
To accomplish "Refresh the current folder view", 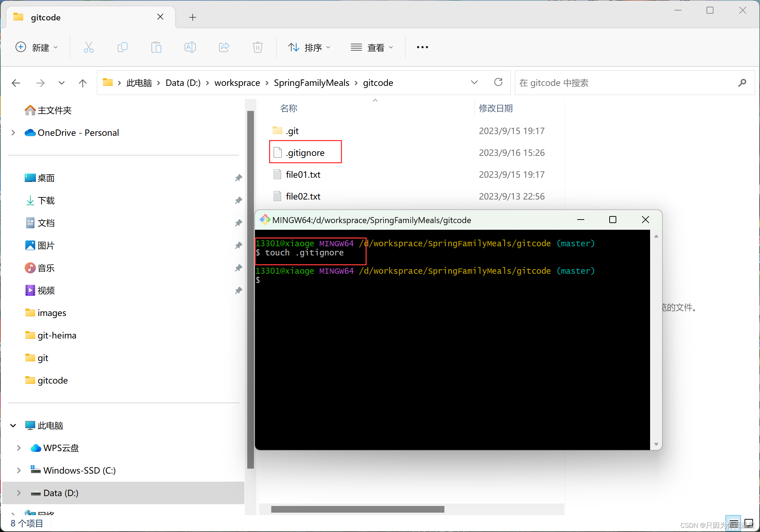I will tap(498, 82).
